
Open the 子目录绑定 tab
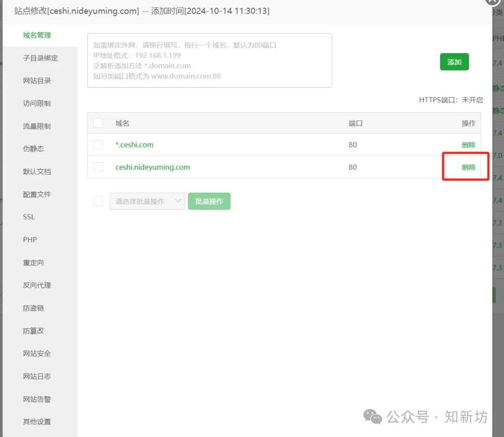point(40,58)
